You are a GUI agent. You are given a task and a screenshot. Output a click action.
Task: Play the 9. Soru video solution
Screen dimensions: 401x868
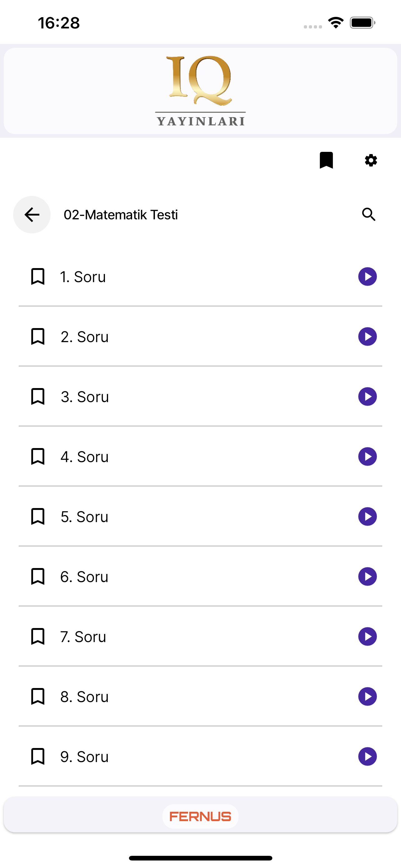point(367,756)
